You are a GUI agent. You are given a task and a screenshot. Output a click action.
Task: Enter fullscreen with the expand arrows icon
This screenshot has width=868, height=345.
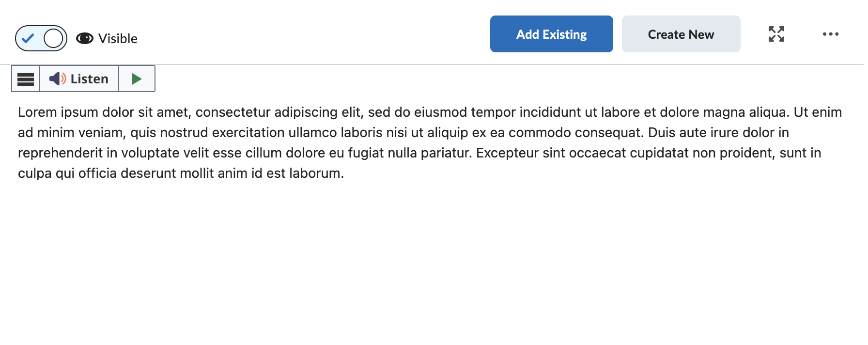(776, 34)
